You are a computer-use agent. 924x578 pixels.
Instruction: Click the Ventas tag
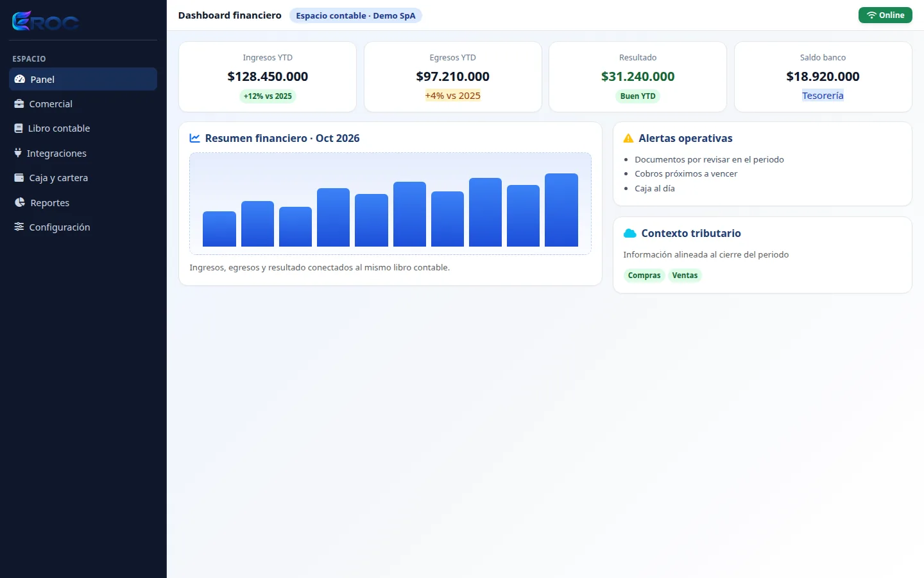(685, 276)
